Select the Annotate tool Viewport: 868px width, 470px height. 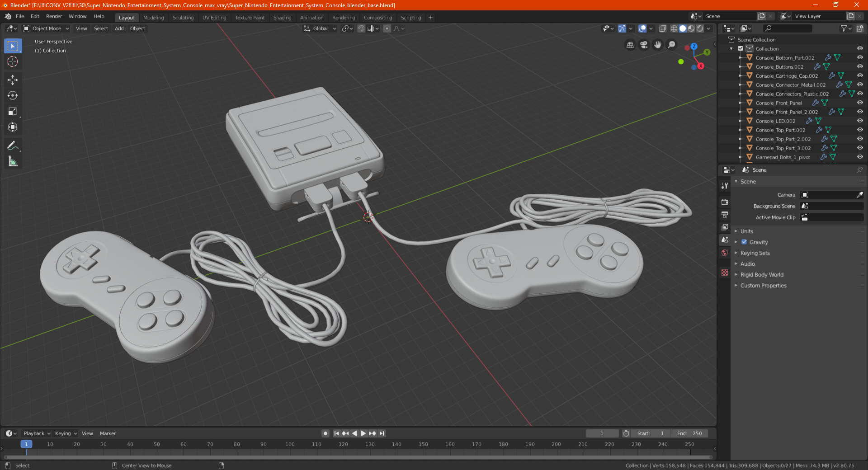point(13,146)
